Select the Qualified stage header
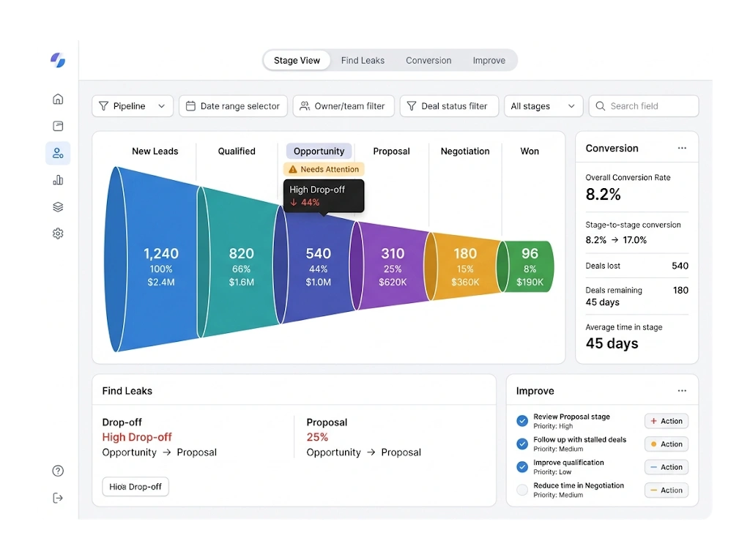 pos(237,151)
